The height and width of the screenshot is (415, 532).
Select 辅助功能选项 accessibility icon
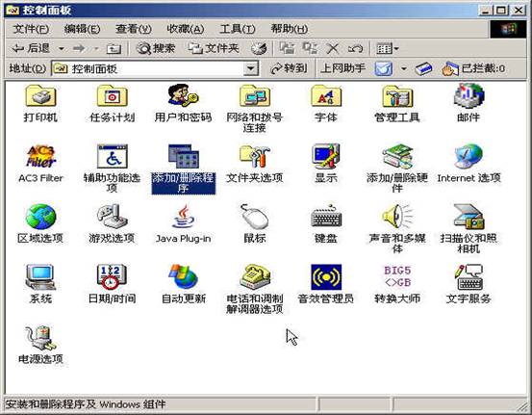(x=112, y=157)
